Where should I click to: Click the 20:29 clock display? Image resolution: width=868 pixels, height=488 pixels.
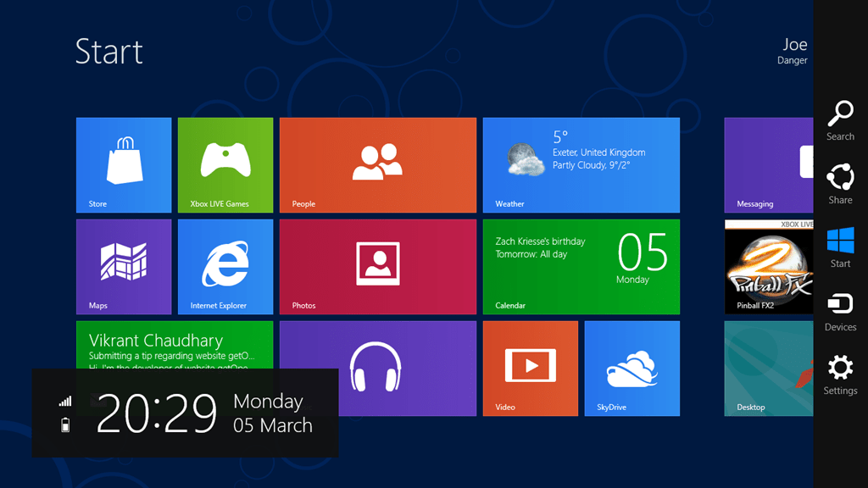point(157,413)
